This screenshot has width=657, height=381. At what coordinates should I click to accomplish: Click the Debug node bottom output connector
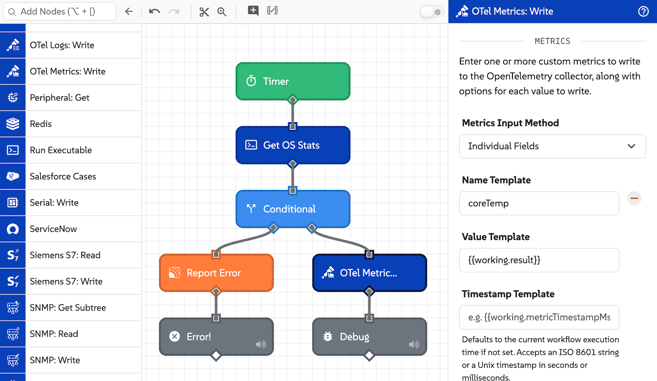[369, 355]
